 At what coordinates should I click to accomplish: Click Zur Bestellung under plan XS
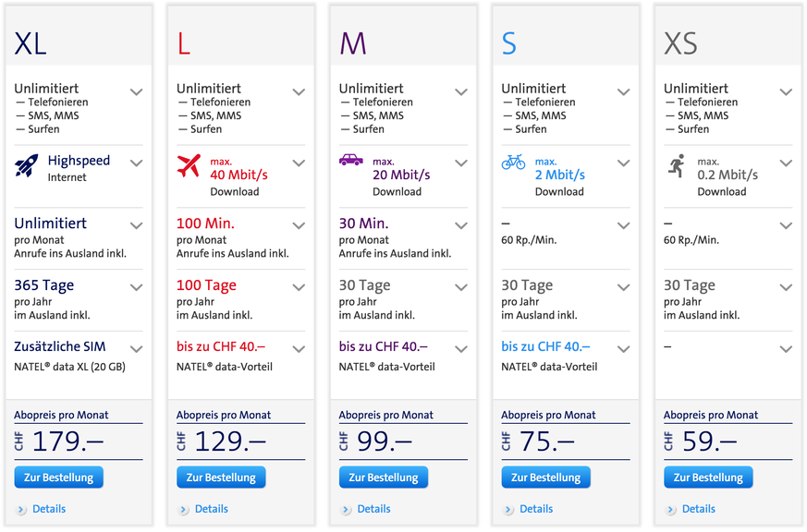(708, 477)
